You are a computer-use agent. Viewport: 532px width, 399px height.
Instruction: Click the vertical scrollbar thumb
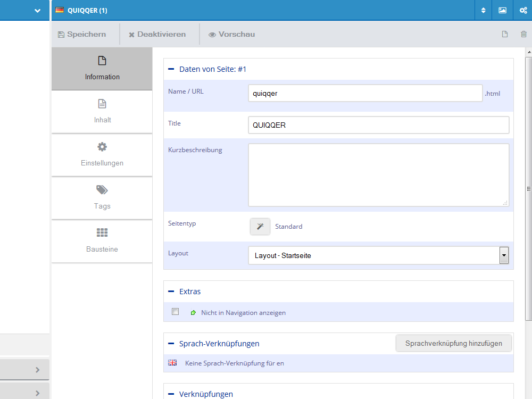click(529, 189)
